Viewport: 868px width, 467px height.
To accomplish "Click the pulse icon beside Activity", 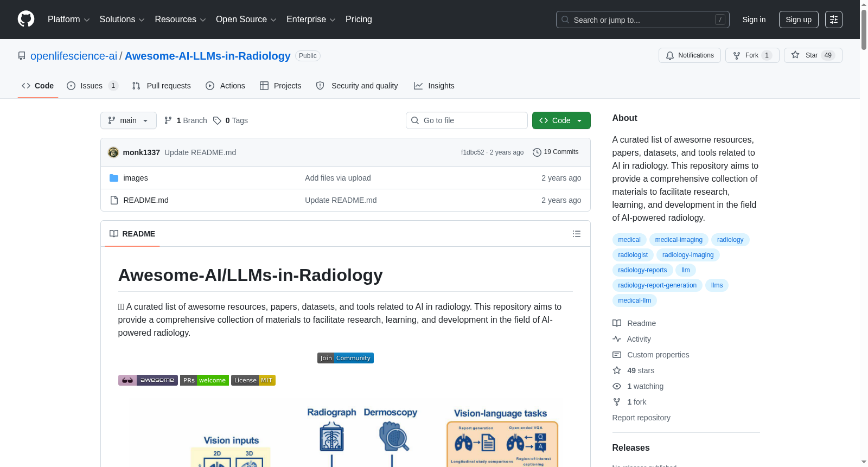I will pos(617,339).
